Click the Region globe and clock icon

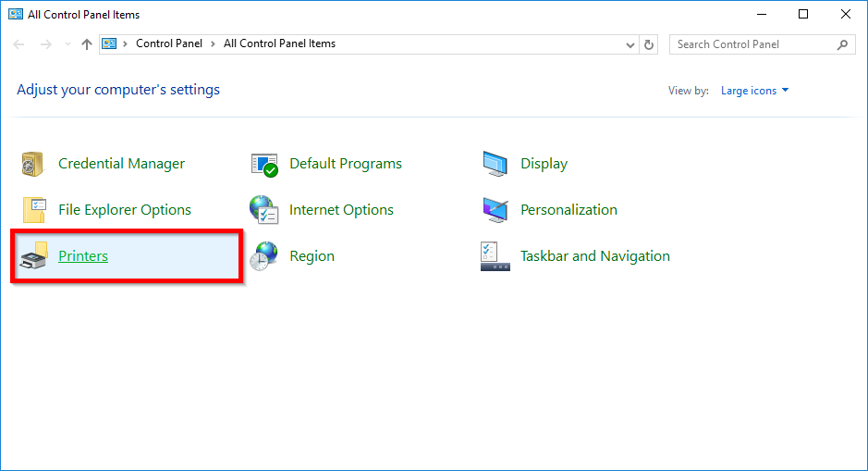click(264, 256)
